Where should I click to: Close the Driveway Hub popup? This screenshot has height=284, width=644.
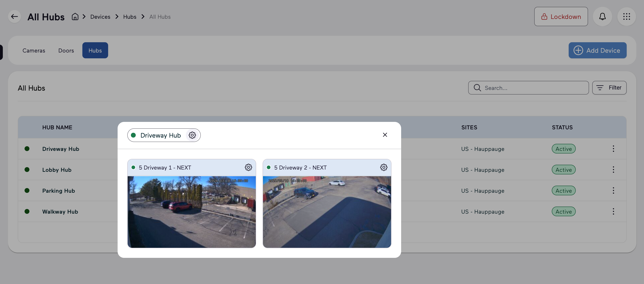[385, 135]
